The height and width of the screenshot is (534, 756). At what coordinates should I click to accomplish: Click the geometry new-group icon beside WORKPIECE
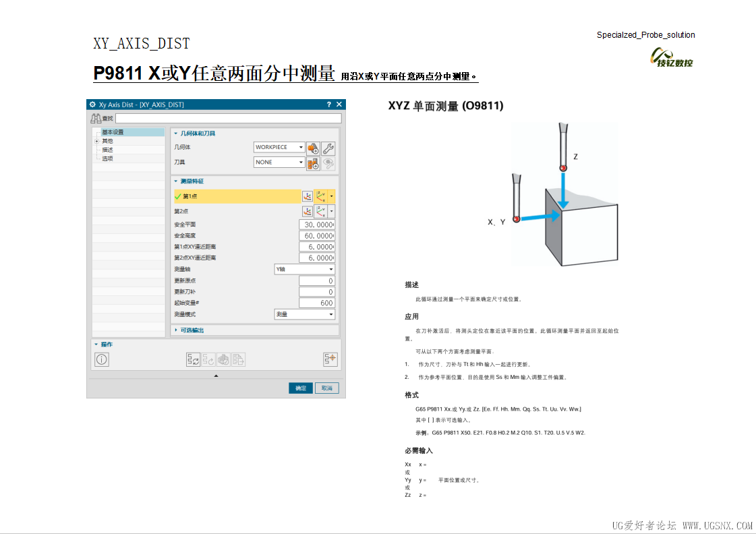point(313,148)
